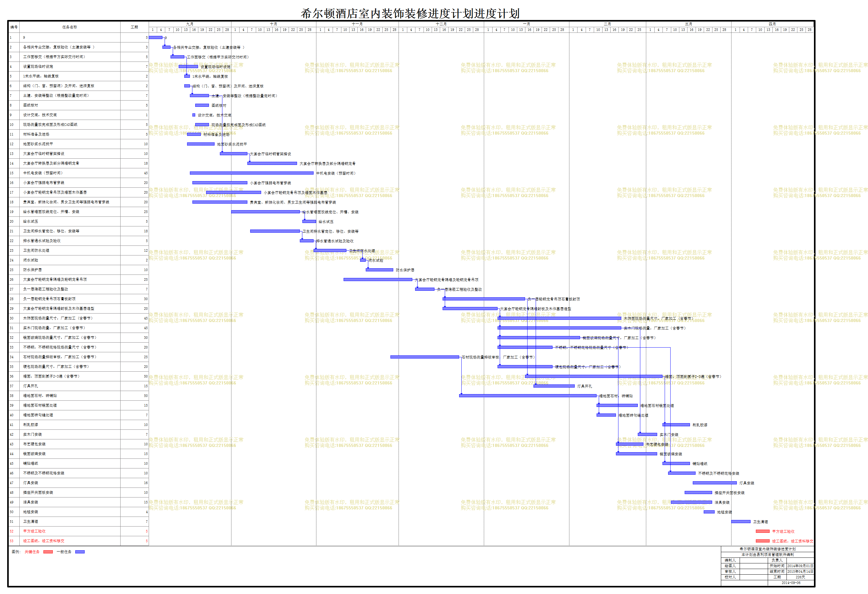Click the red Gantt bar for 竣工图纸，竣工资料移交
The height and width of the screenshot is (594, 868).
[762, 541]
